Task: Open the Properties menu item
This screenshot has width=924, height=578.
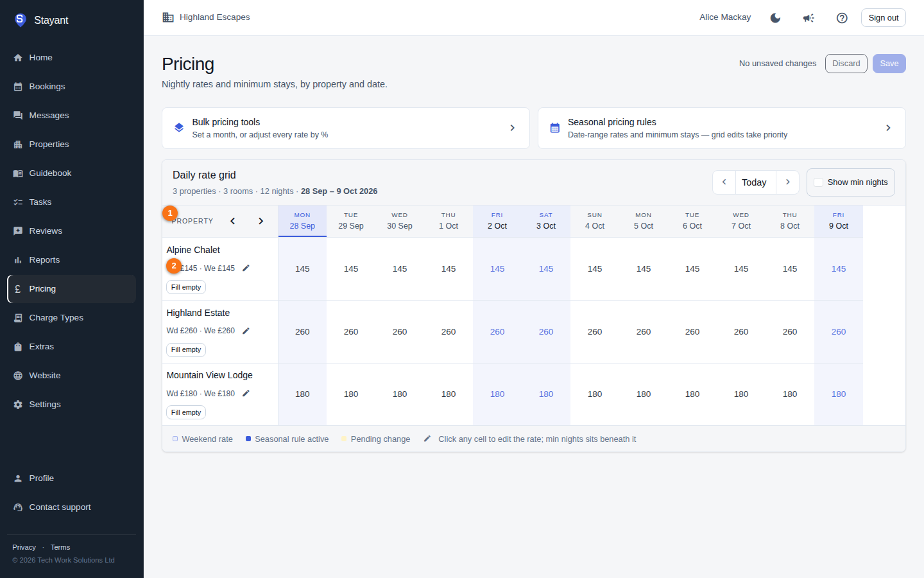Action: 71,144
